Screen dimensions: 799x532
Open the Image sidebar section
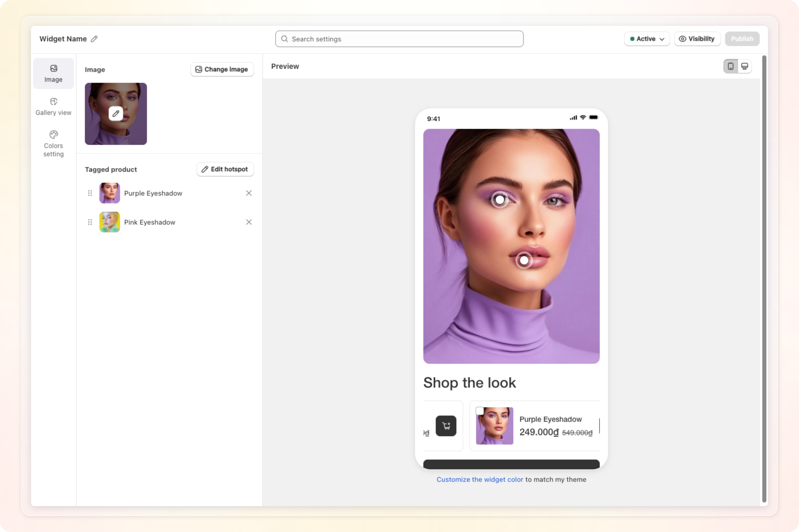(x=53, y=73)
